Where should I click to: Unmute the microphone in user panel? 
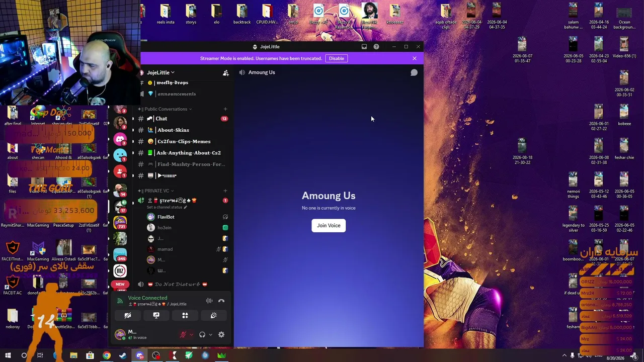coord(183,335)
